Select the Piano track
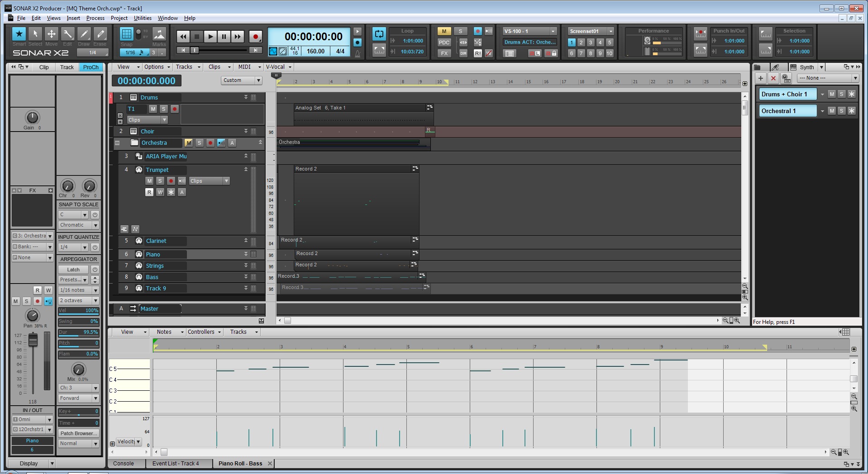868x474 pixels. click(x=153, y=255)
